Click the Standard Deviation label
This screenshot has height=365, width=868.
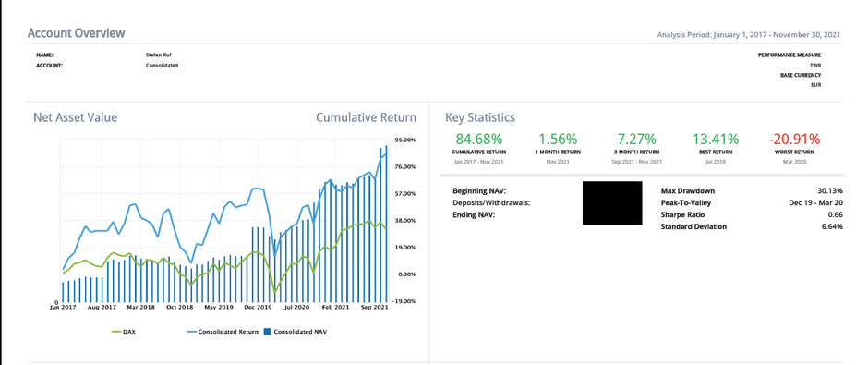coord(693,226)
